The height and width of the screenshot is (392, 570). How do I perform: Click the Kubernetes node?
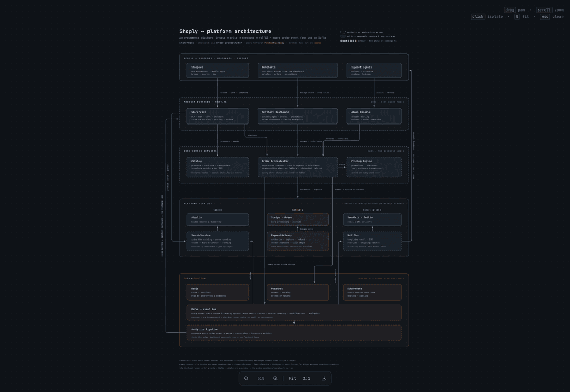[x=372, y=292]
